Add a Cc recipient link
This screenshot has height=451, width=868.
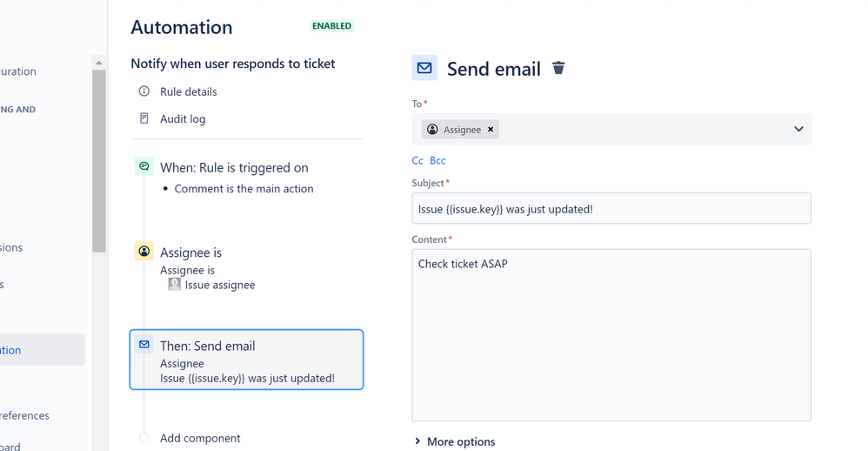(x=417, y=161)
